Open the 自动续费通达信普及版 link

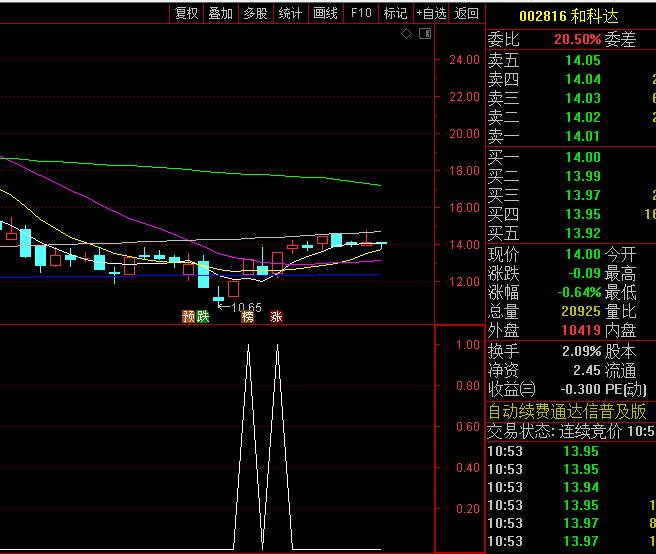coord(567,411)
